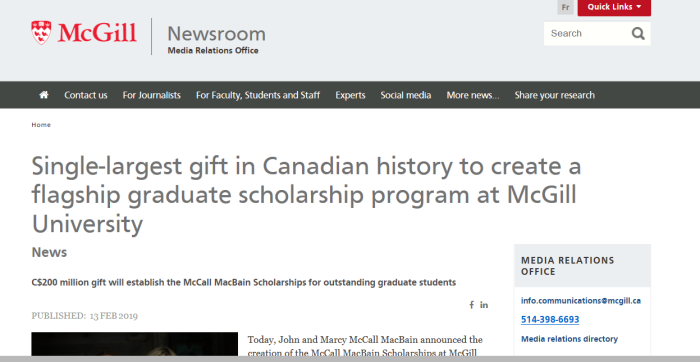Screen dimensions: 700x362
Task: Open the Media relations directory link
Action: [569, 339]
